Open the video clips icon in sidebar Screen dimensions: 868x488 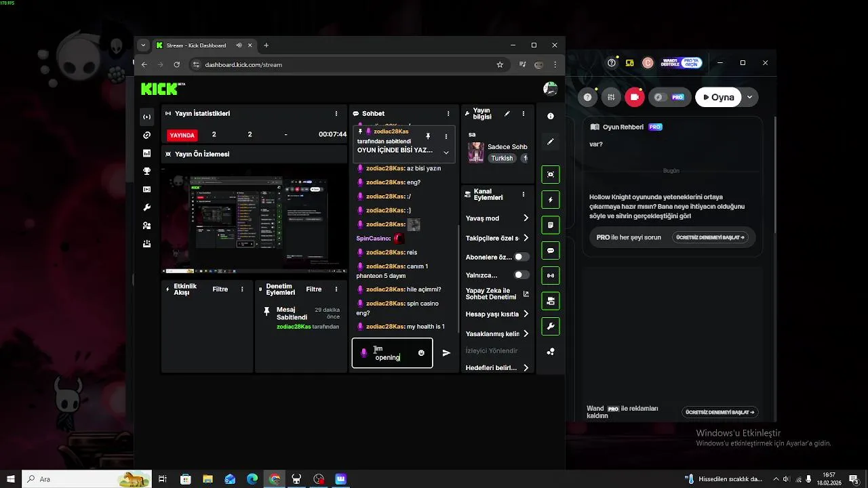click(146, 190)
